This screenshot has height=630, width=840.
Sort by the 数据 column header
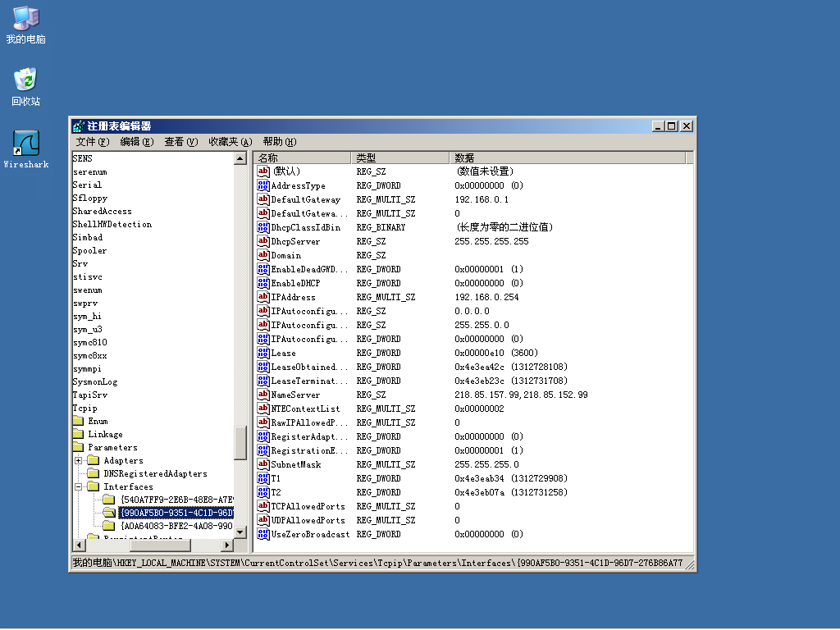pos(568,157)
